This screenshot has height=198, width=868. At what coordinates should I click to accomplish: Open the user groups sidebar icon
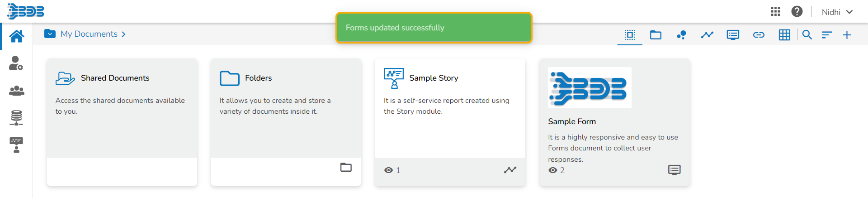[17, 91]
